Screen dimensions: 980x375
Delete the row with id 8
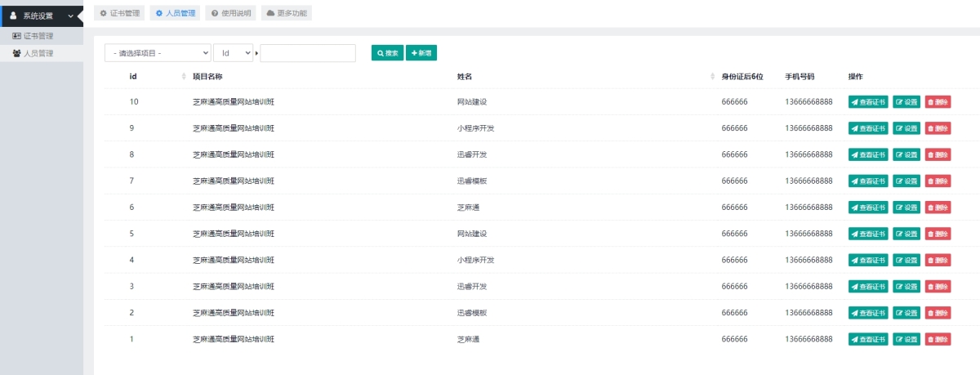pos(938,154)
